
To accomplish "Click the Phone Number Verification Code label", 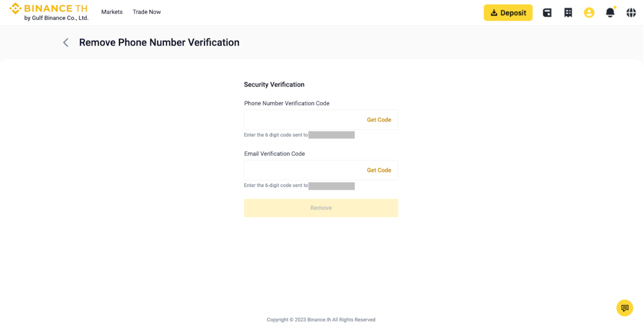I will point(287,103).
